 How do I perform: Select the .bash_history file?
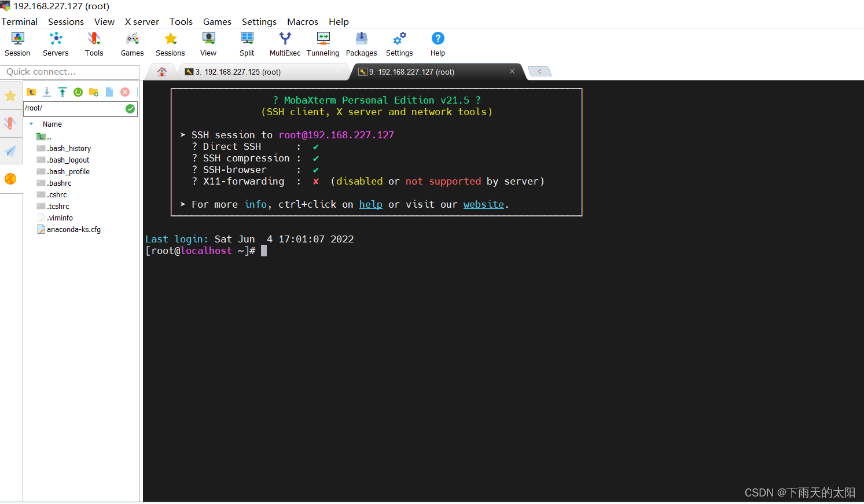tap(64, 149)
